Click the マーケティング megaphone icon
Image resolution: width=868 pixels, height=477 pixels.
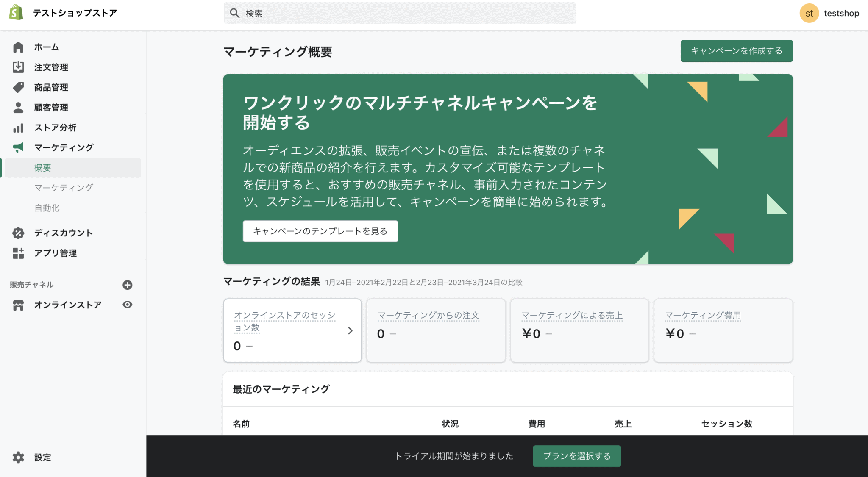(x=18, y=147)
